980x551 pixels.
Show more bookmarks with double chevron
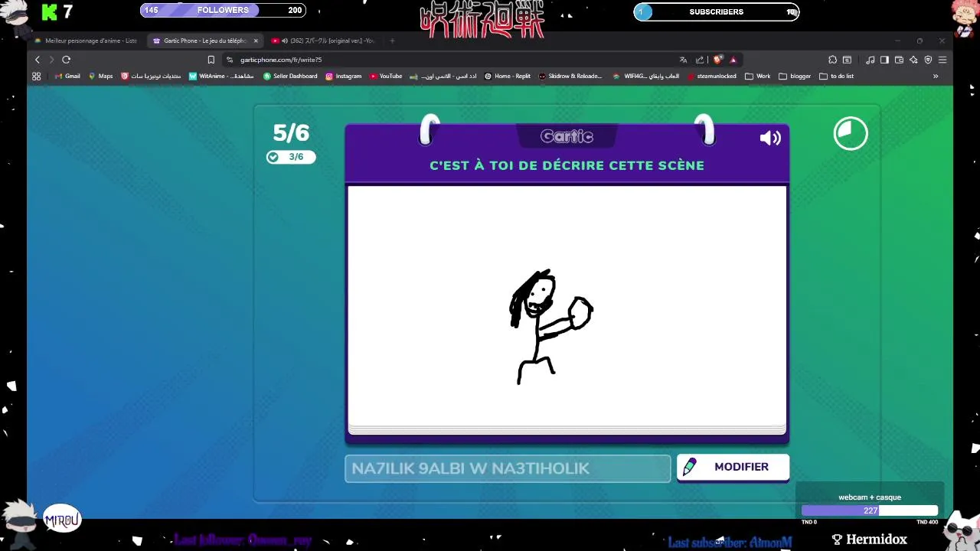click(935, 77)
